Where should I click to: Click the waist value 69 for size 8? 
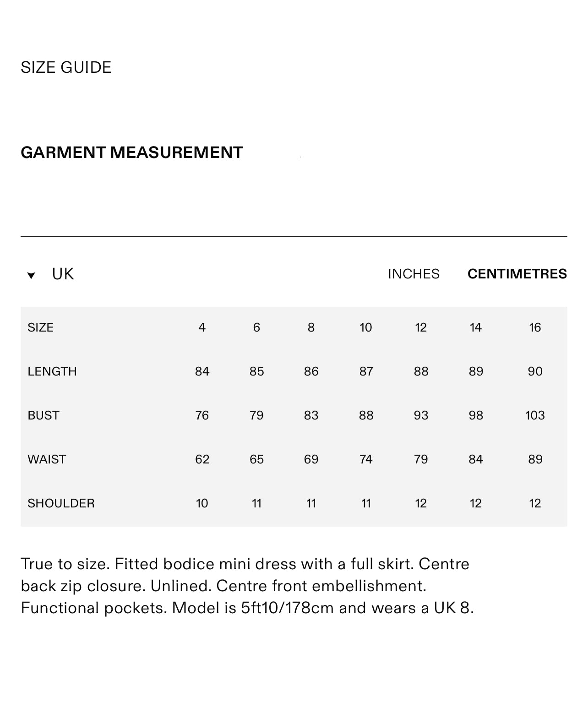pyautogui.click(x=311, y=459)
